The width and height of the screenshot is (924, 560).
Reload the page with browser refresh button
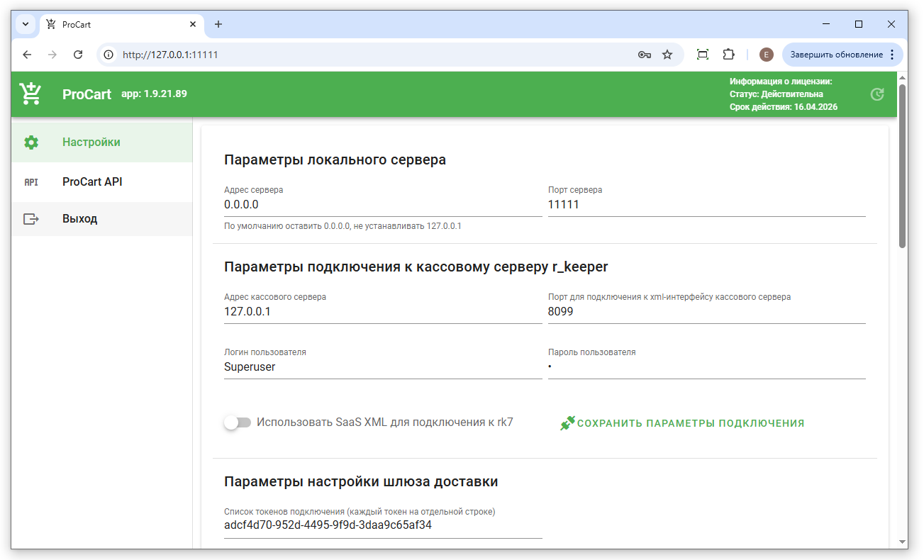click(79, 55)
